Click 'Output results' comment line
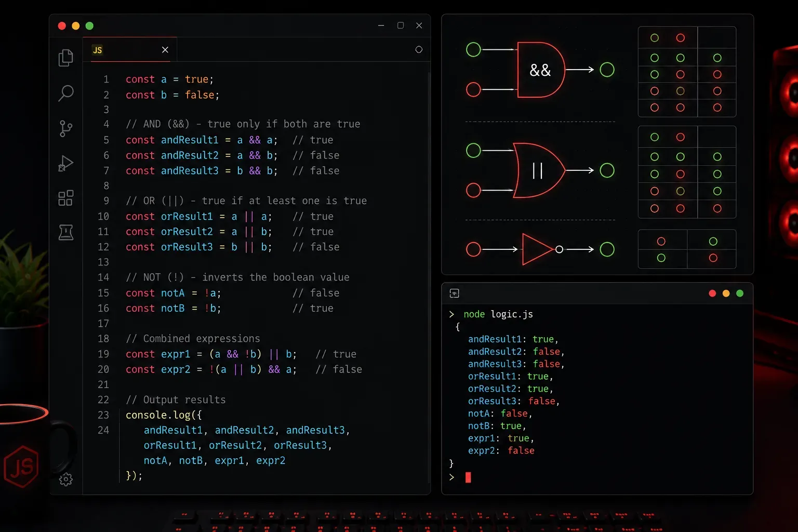Image resolution: width=798 pixels, height=532 pixels. (176, 400)
